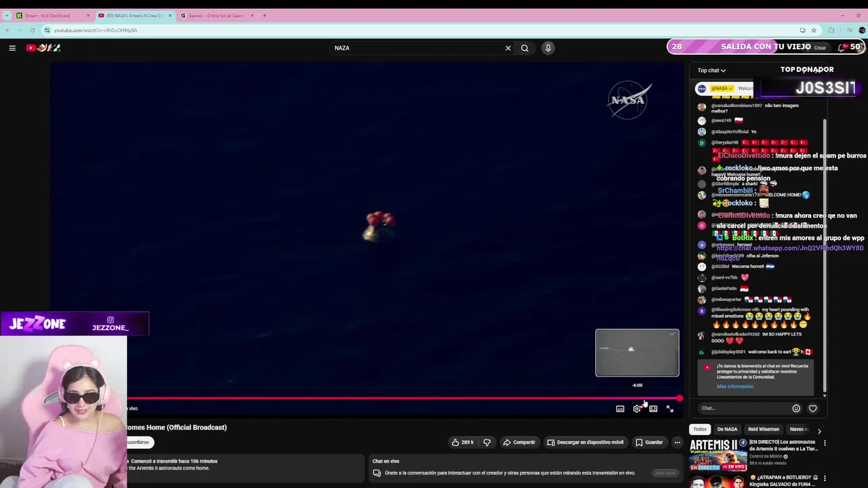Like the video with 289 k button

click(x=463, y=443)
